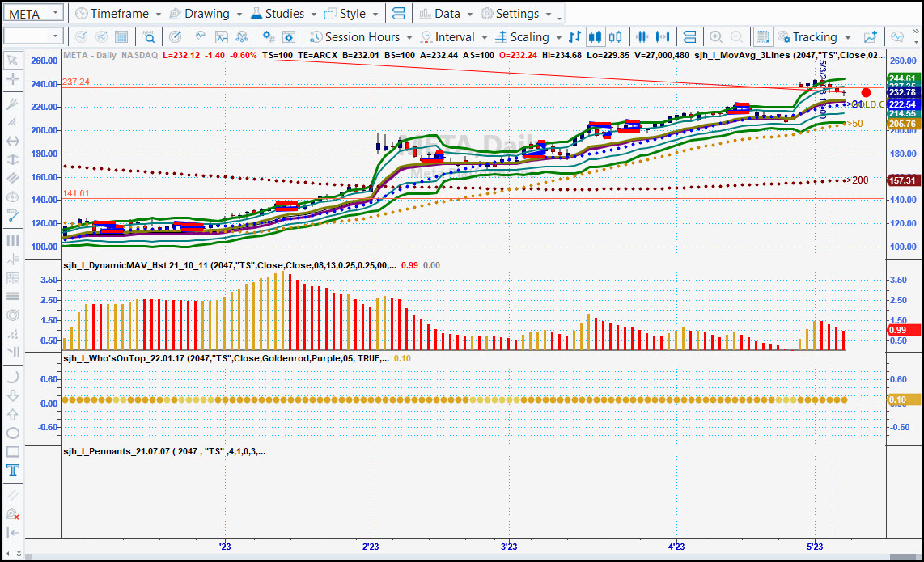Click the 232.78 blue price label
This screenshot has width=924, height=562.
coord(902,92)
